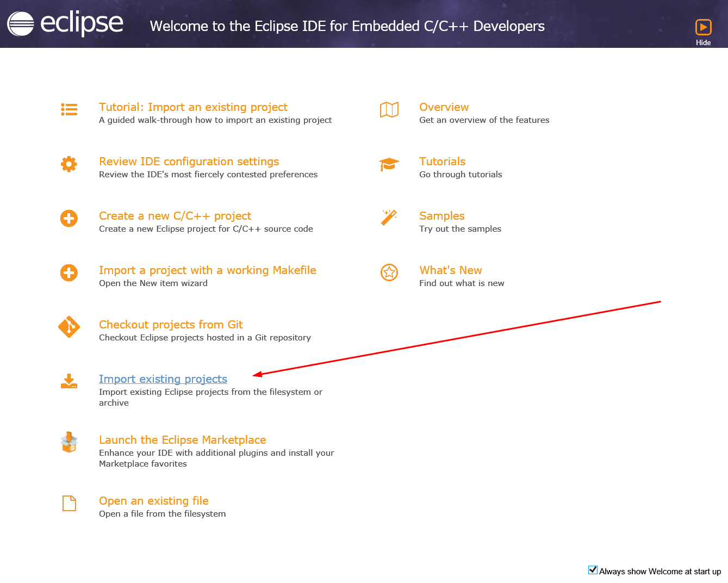Open the Overview link
The height and width of the screenshot is (583, 728).
[x=444, y=107]
